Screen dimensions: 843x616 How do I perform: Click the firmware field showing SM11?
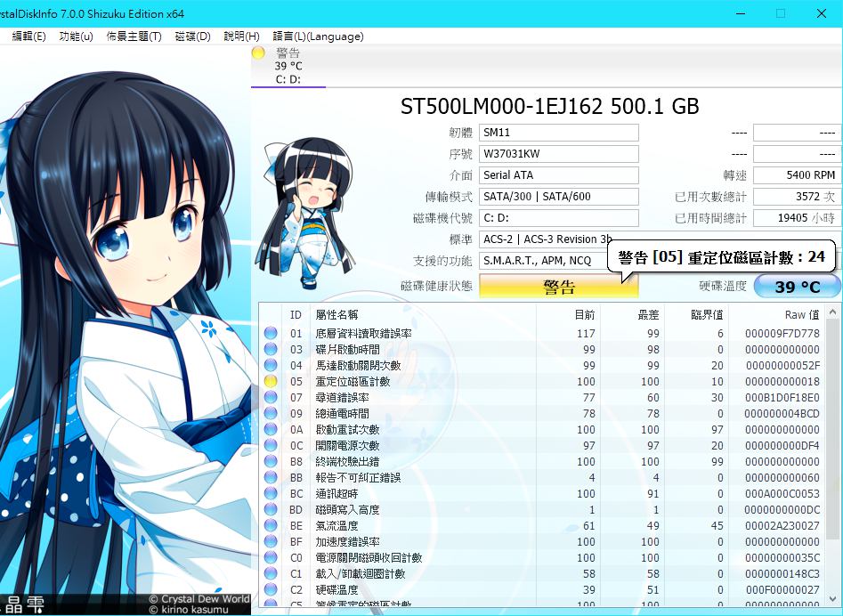[x=559, y=133]
